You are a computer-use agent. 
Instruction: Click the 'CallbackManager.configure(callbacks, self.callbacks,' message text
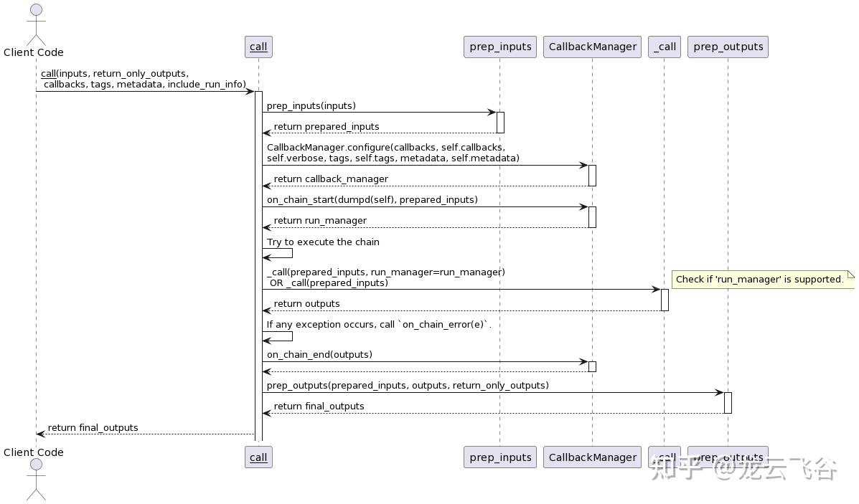tap(386, 148)
